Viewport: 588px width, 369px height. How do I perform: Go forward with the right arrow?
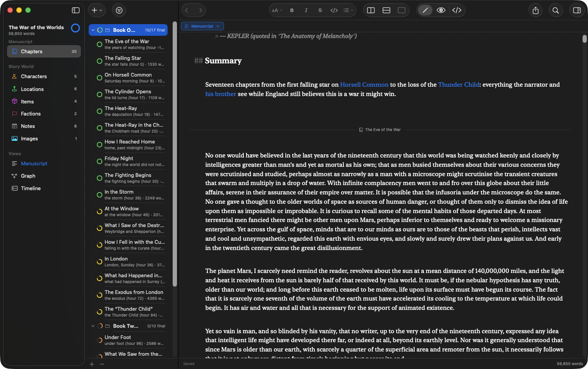(200, 10)
